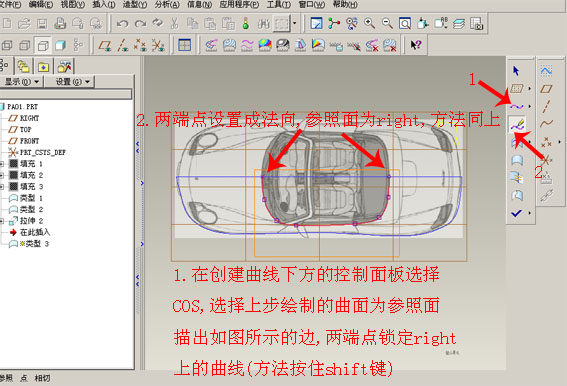Select the edit curve tool icon
Image resolution: width=567 pixels, height=386 pixels.
click(x=517, y=124)
